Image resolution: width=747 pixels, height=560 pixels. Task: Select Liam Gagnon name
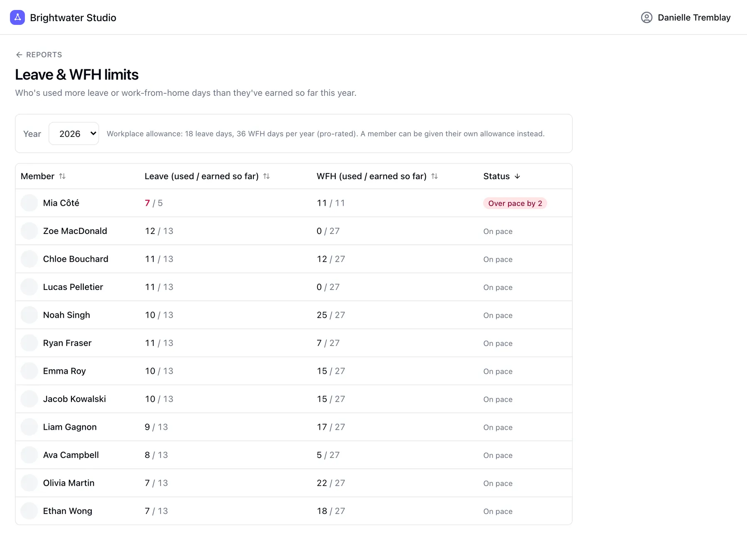70,427
